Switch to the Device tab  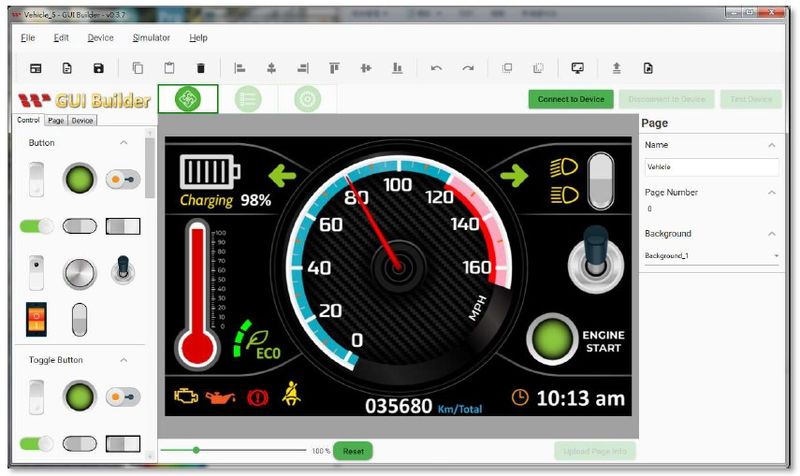pos(82,120)
